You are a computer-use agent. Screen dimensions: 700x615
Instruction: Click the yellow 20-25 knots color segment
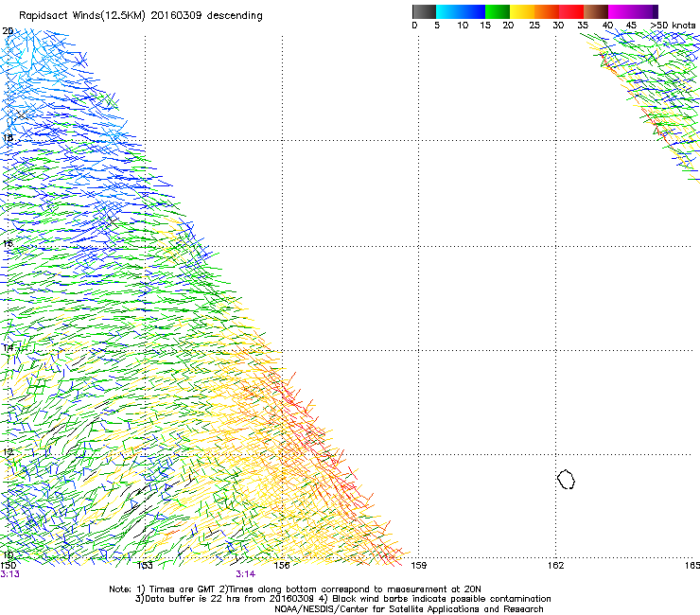point(522,11)
